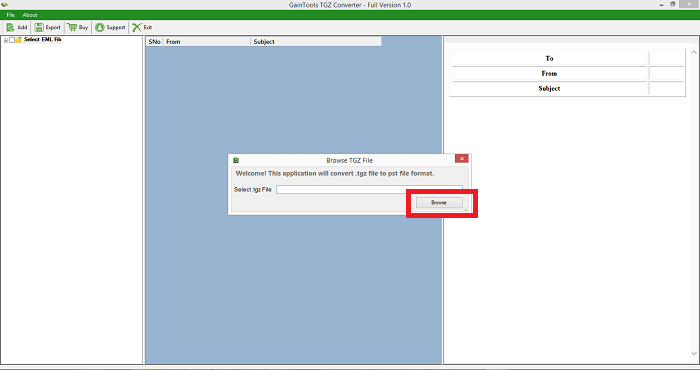Click the preview pane scroll down arrow
The height and width of the screenshot is (370, 700).
tap(694, 353)
